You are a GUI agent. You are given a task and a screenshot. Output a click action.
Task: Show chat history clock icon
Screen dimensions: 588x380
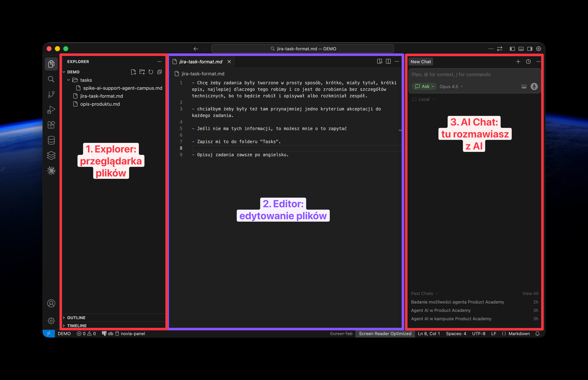coord(528,62)
